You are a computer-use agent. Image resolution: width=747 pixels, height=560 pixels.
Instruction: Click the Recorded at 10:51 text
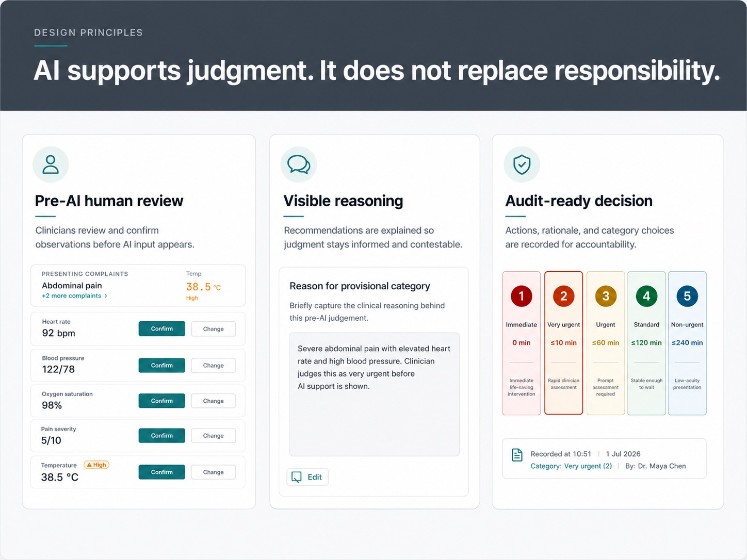click(x=561, y=454)
